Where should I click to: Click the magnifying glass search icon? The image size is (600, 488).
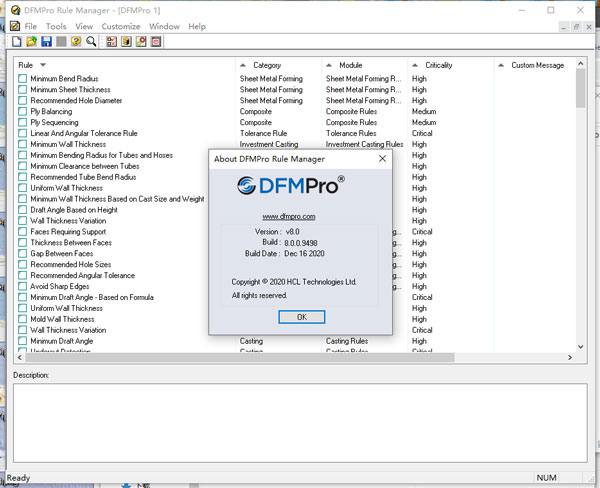(x=91, y=42)
